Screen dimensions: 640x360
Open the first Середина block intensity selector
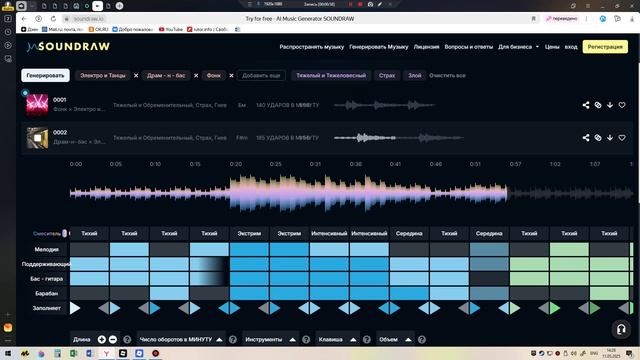click(409, 233)
